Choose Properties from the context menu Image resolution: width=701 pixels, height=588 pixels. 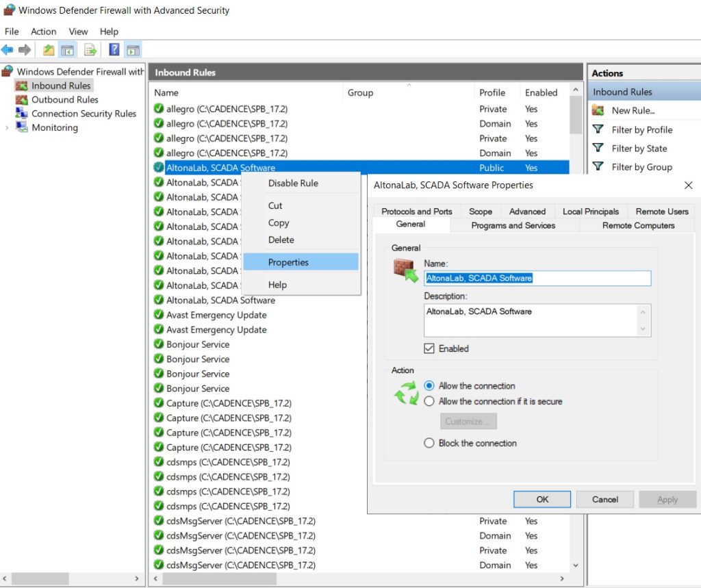[301, 262]
